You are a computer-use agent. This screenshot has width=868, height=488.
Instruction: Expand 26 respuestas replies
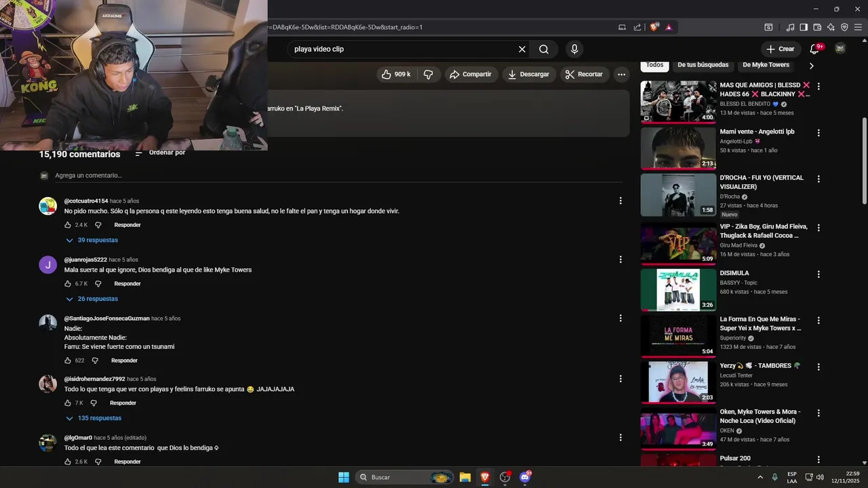[92, 299]
